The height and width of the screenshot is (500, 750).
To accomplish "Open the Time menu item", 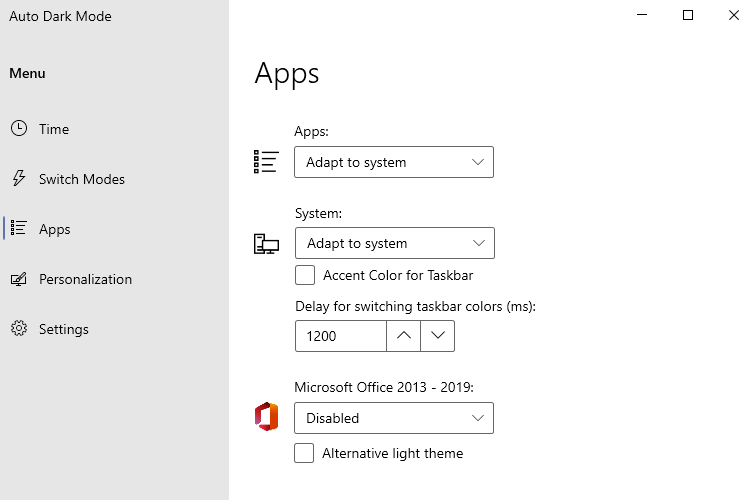I will click(54, 129).
